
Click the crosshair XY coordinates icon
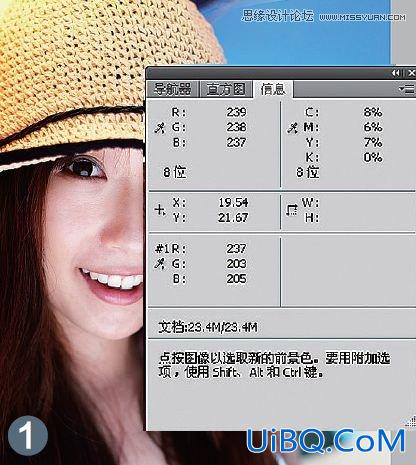coord(160,210)
